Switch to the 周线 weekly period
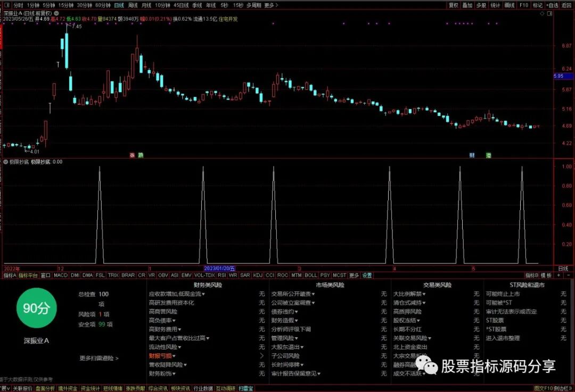Image resolution: width=575 pixels, height=392 pixels. point(133,5)
